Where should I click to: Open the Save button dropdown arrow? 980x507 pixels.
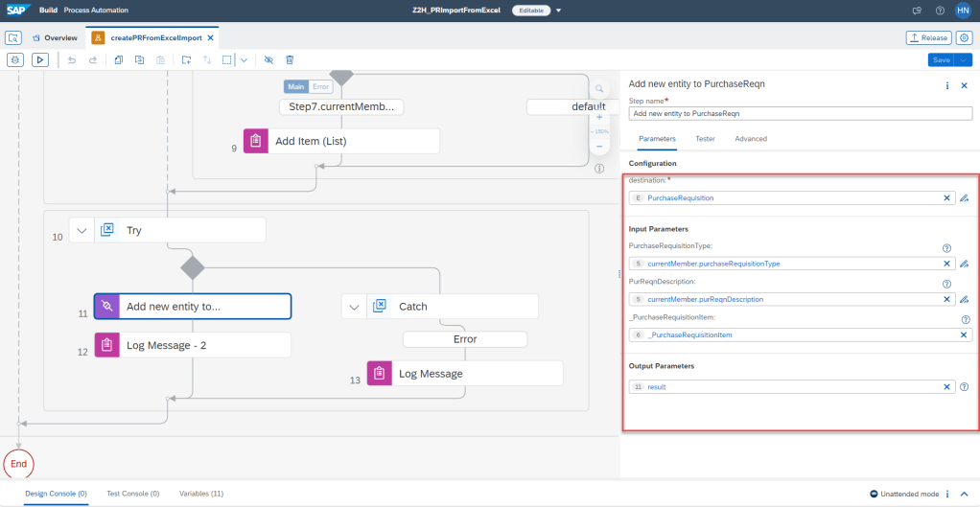point(966,59)
